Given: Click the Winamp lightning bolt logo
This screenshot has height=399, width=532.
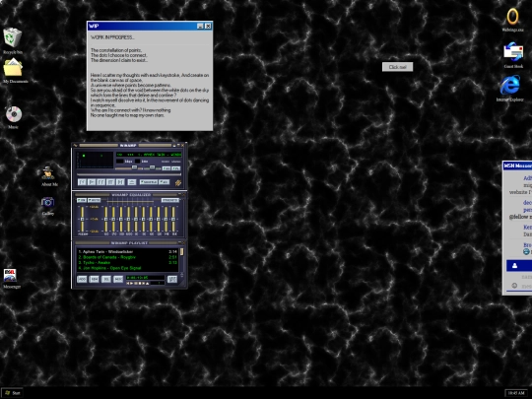Looking at the screenshot, I should (x=178, y=183).
